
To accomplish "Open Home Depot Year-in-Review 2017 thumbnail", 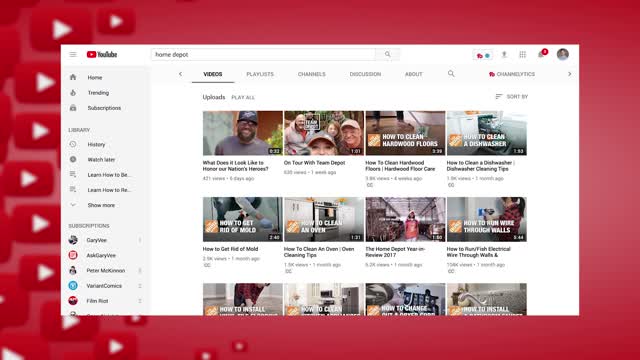I will click(x=405, y=219).
